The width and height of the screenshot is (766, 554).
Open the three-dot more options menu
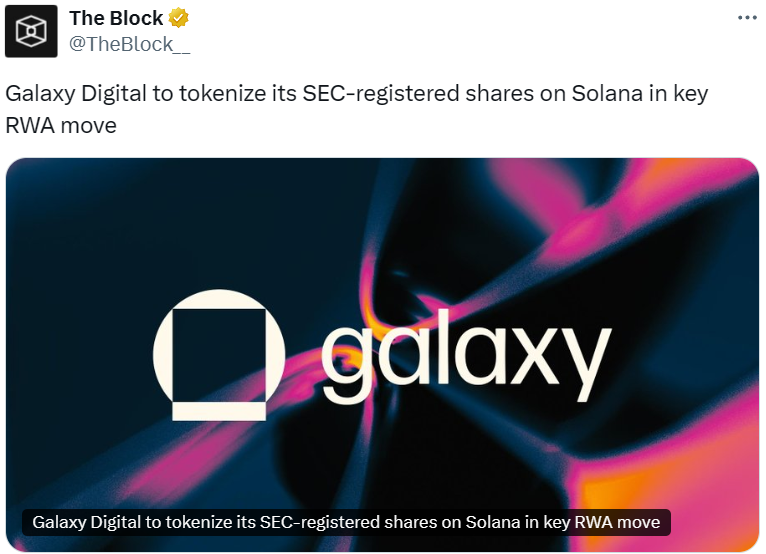point(747,18)
